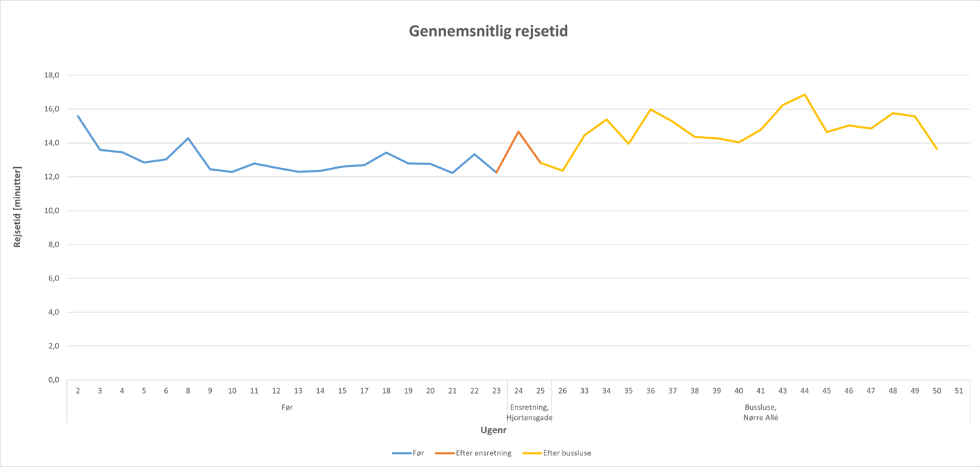
Task: Select the "Efter bussluse" legend label text
Action: [567, 453]
